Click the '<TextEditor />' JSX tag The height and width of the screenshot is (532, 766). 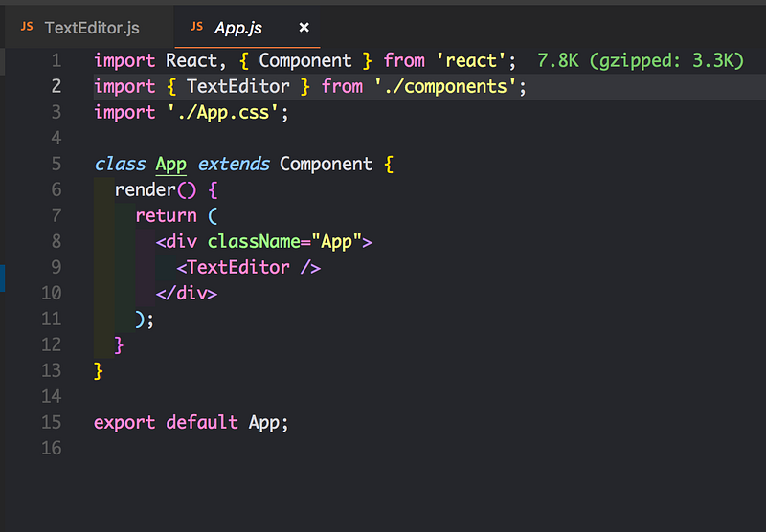[x=249, y=268]
